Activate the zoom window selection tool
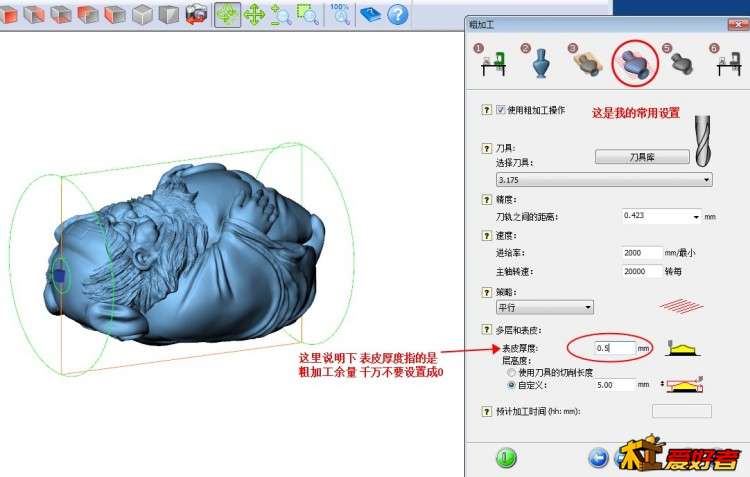Screen dimensions: 750x477 coord(308,14)
